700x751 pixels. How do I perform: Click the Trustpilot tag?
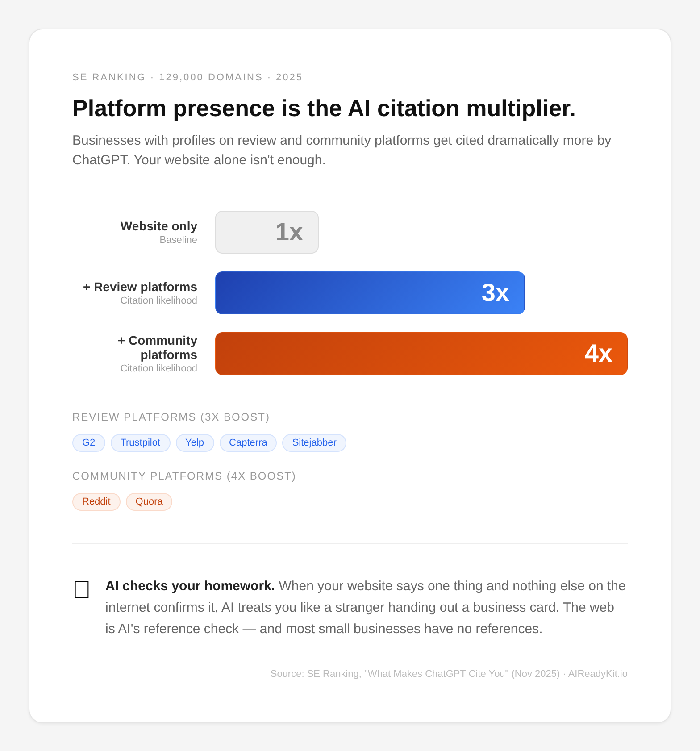[x=140, y=442]
